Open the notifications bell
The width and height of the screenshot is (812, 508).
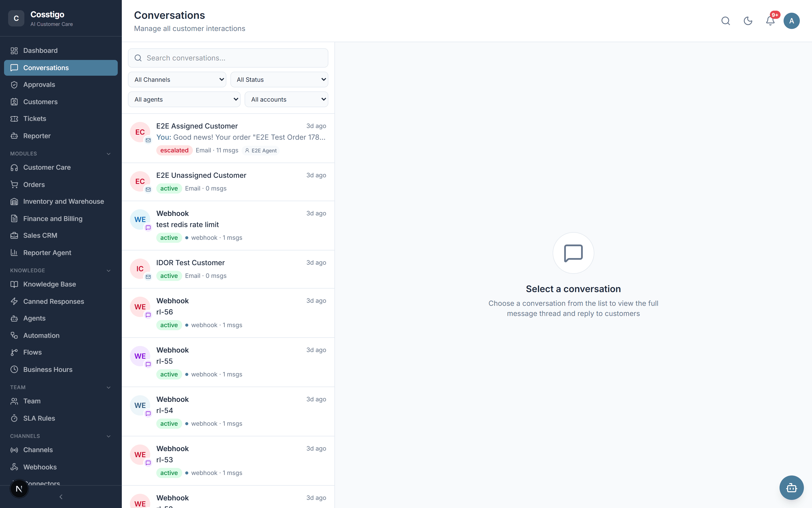pos(770,21)
